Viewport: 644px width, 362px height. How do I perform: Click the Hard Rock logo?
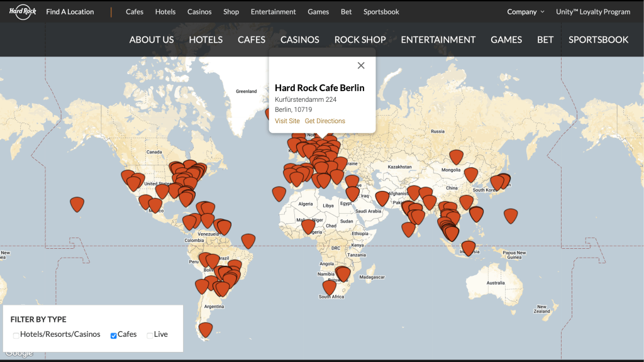[23, 11]
